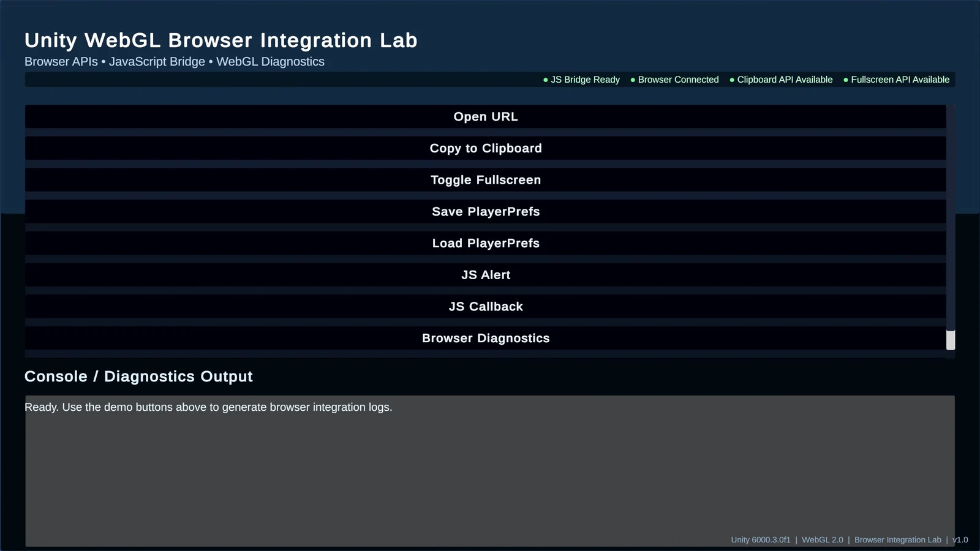Click the WebGL 2.0 footer text
The image size is (980, 551).
(x=823, y=540)
